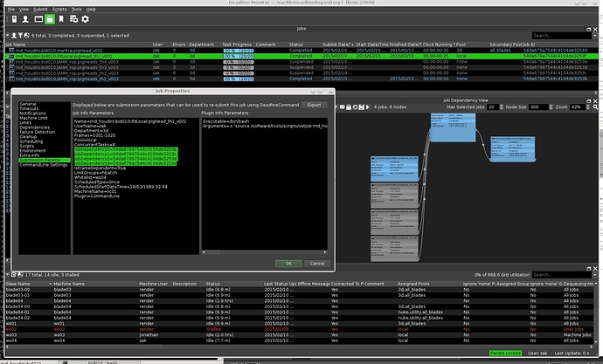Screen dimensions: 603x364
Task: Click the slave/phone icon in the toolbar
Action: click(14, 19)
